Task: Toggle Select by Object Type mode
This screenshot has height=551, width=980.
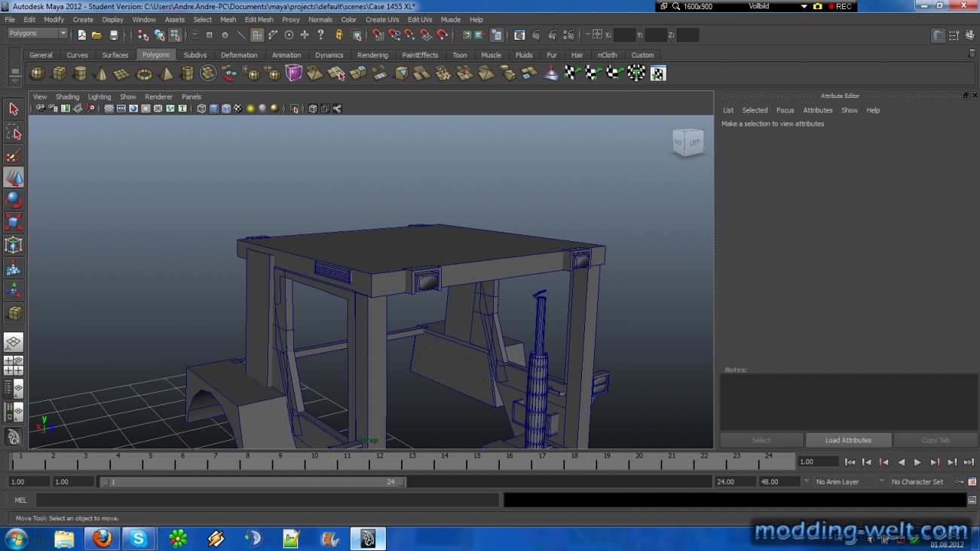Action: click(159, 35)
